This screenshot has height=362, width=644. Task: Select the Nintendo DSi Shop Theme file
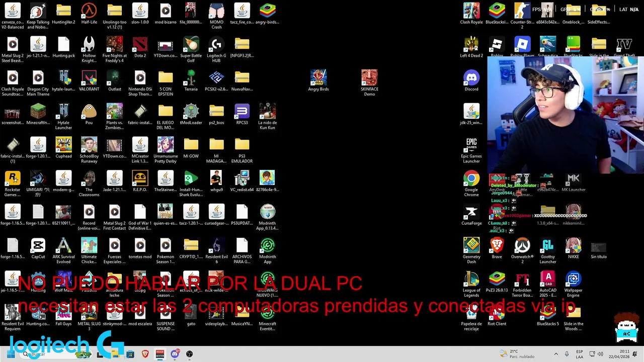click(140, 83)
